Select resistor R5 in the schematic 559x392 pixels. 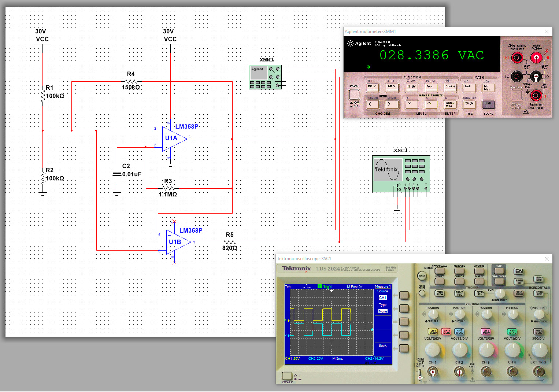point(230,242)
